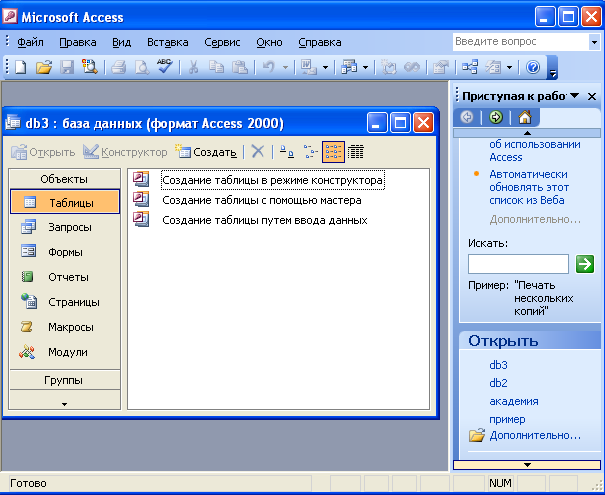Click the Undo arrow icon

click(269, 67)
